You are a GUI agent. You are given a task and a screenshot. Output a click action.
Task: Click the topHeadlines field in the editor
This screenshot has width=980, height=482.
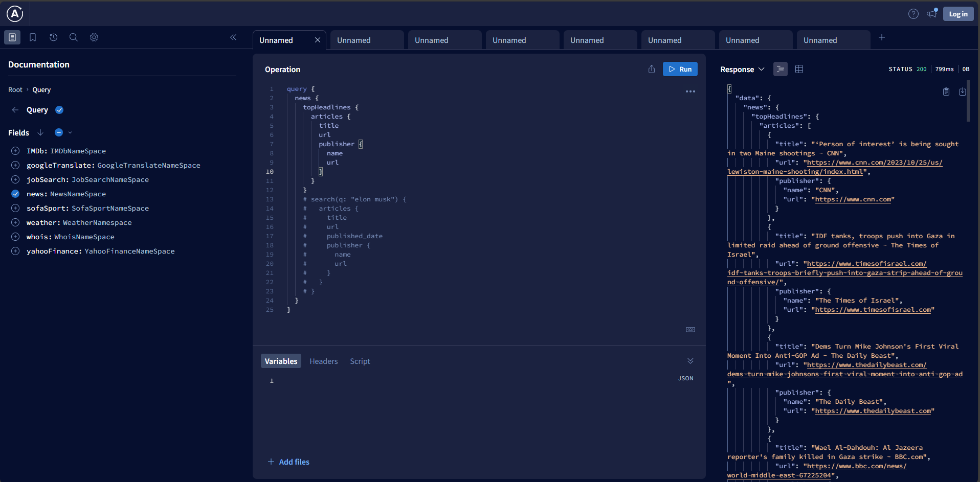pyautogui.click(x=327, y=107)
